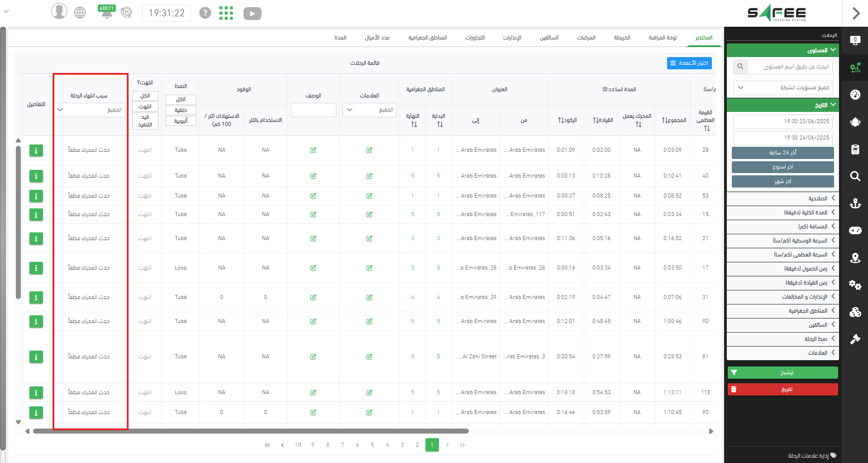Viewport: 868px width, 463px height.
Task: Toggle the Loop trip type filter (حلقة)
Action: [x=181, y=110]
